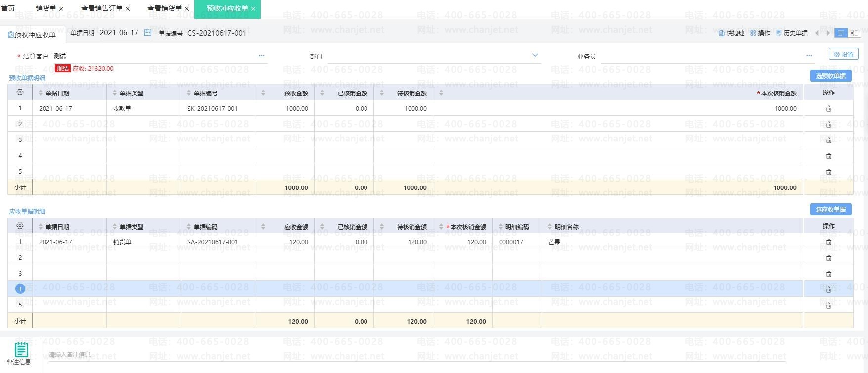Open the calendar picker for 单据日期

click(148, 33)
